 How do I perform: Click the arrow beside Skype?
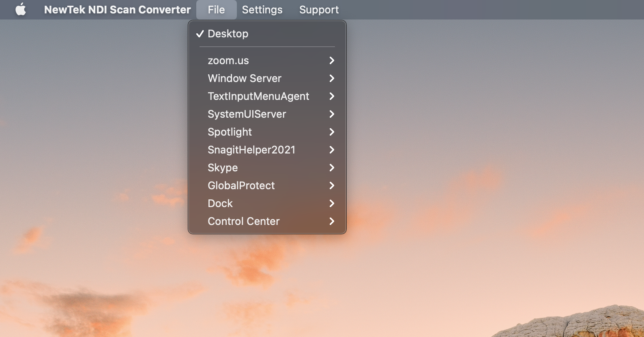[x=331, y=168]
